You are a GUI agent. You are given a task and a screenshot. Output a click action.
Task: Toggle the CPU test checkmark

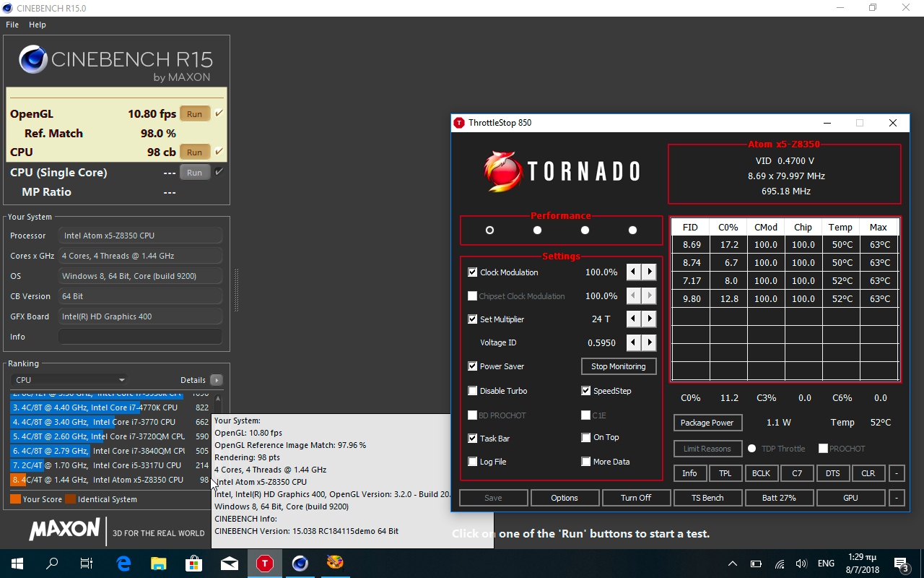(219, 152)
